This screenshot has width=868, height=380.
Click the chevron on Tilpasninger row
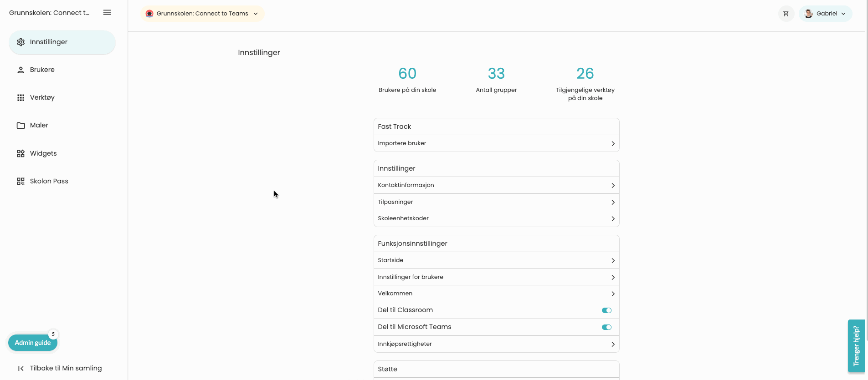(x=613, y=203)
